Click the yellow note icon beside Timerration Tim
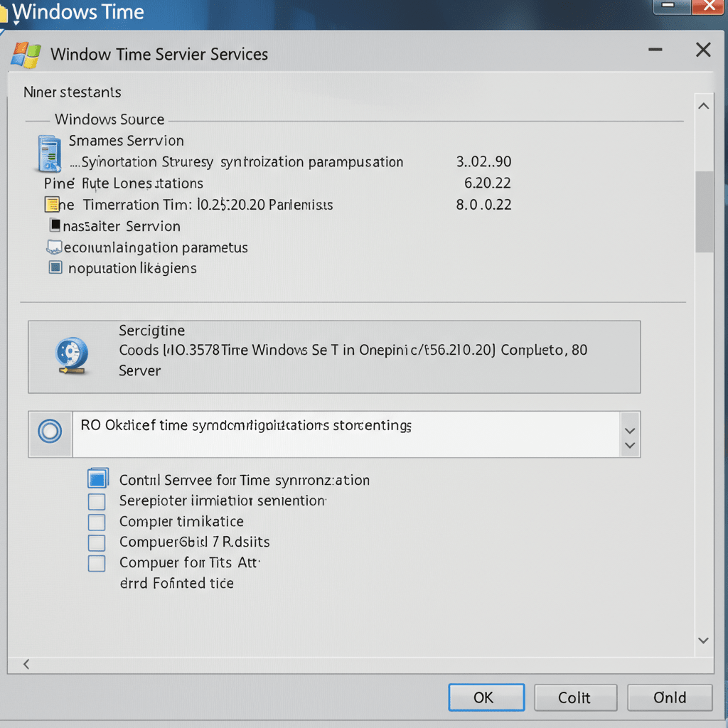Screen dimensions: 728x728 (51, 204)
